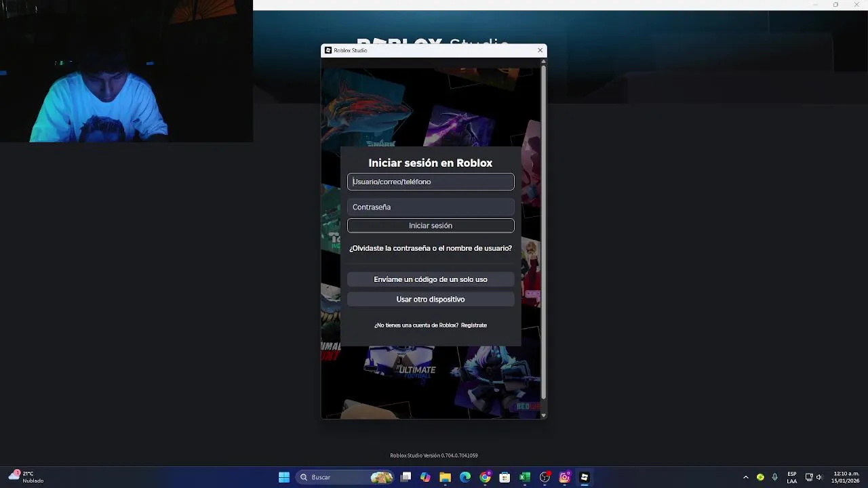Click Envíame un código de un solo uso
868x488 pixels.
[x=431, y=279]
